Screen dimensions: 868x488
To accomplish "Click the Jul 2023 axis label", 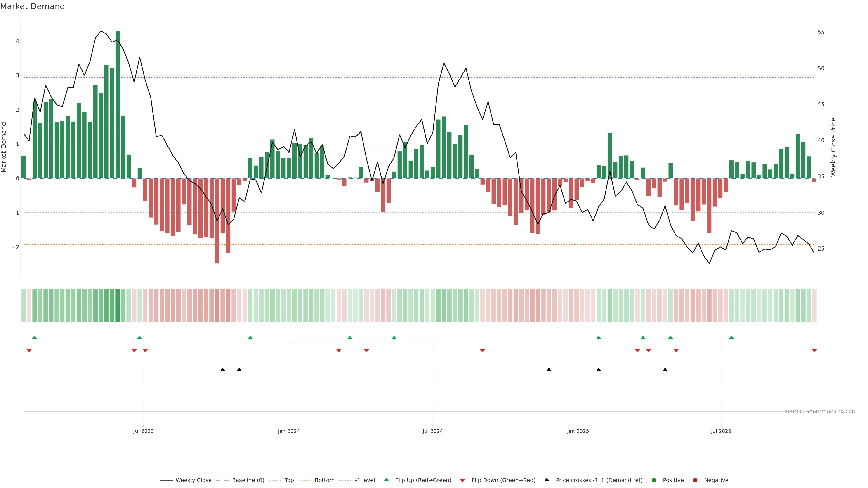I will pos(143,431).
